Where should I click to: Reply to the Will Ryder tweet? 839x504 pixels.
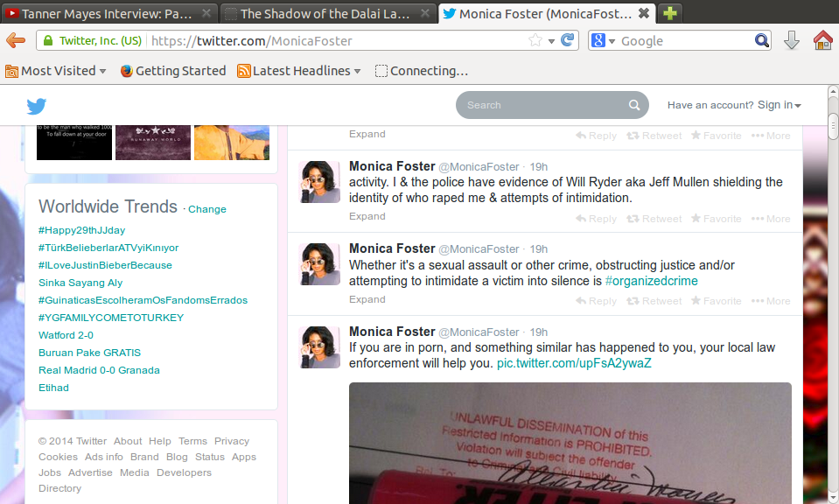coord(596,219)
